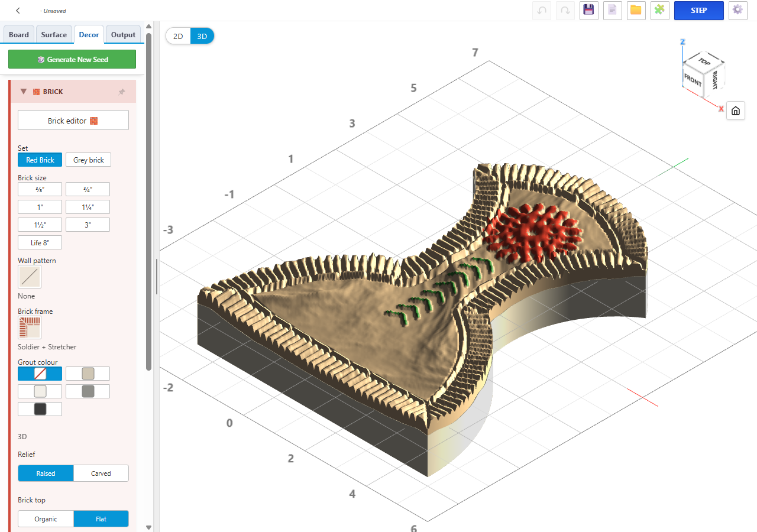Open the Brick editor

pyautogui.click(x=73, y=120)
